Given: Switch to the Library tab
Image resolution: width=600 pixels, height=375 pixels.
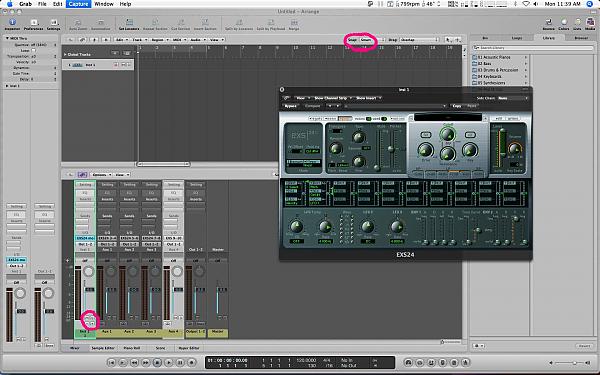Looking at the screenshot, I should [548, 38].
